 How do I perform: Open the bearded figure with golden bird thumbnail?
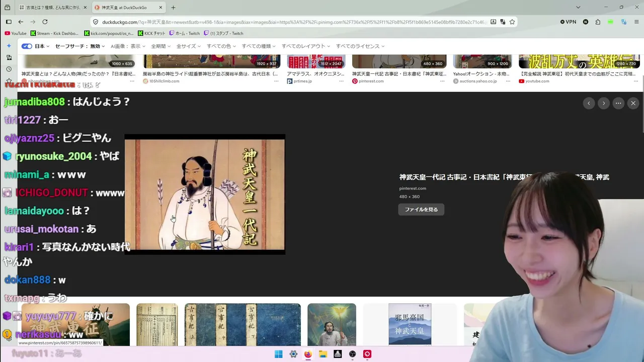point(332,325)
